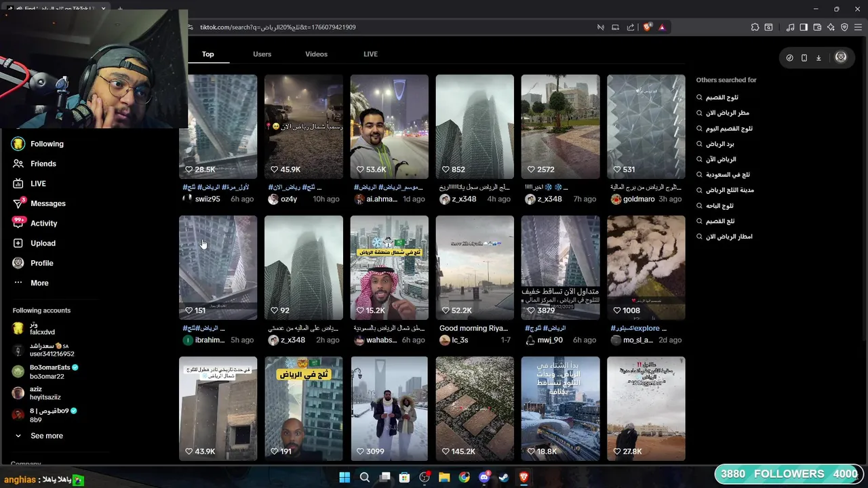Open video thumbnail with 52.2K likes
Image resolution: width=868 pixels, height=488 pixels.
point(475,268)
